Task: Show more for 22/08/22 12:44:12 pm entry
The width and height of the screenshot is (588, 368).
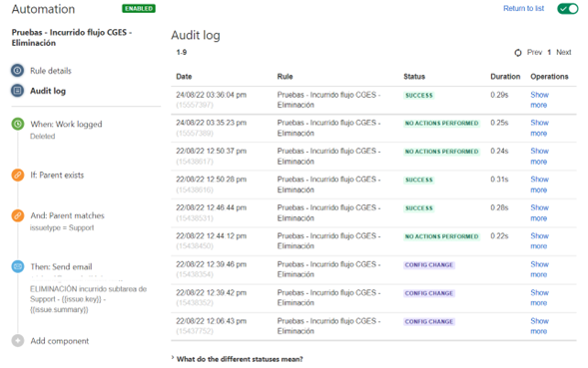Action: pos(539,241)
